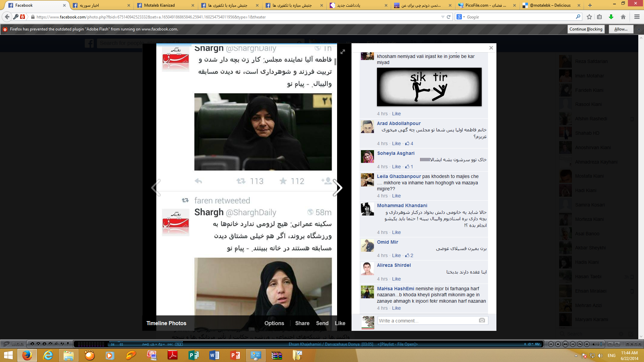
Task: Allow the Adobe Flash plugin
Action: pyautogui.click(x=621, y=29)
